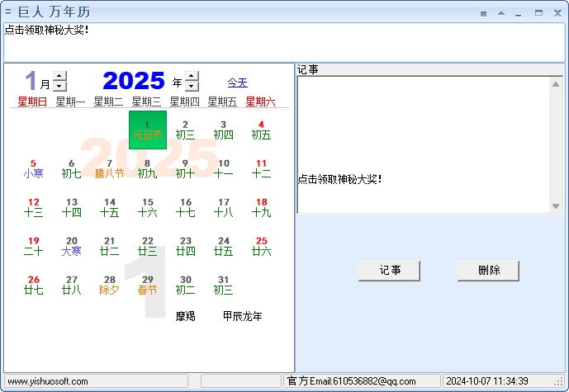Click the blue 2025 year number
Image resolution: width=569 pixels, height=392 pixels.
134,81
